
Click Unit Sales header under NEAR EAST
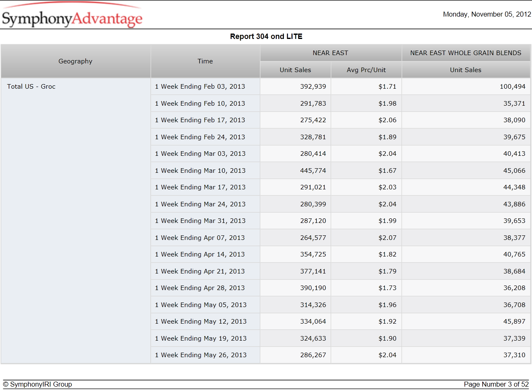295,70
